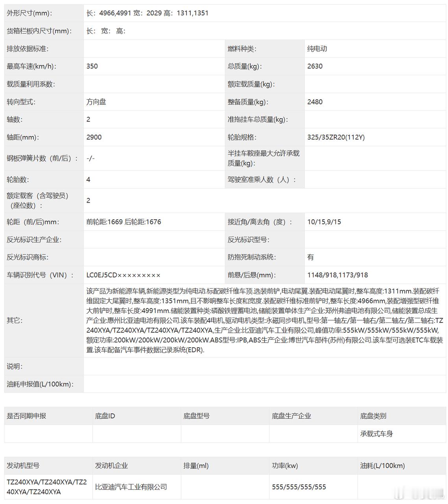
Task: Select manufacturer 比亚迪汽车工业有限公司 in the 发动机企业 column
Action: [x=131, y=487]
